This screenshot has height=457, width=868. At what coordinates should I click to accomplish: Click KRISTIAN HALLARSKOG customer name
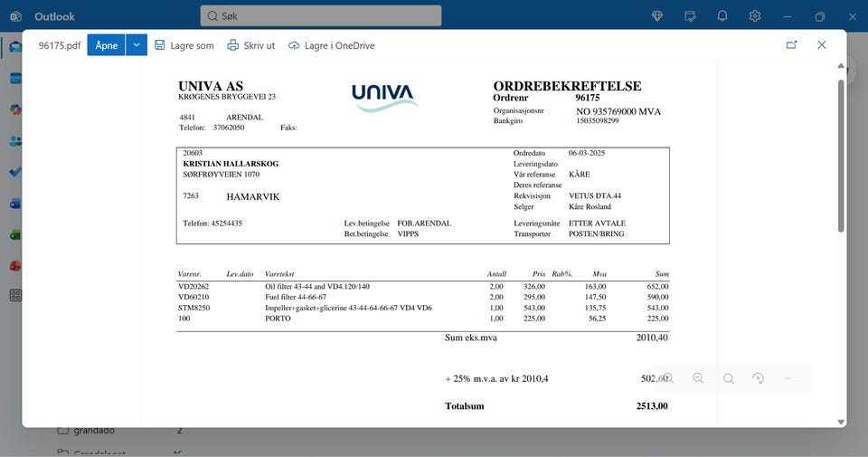[x=231, y=164]
